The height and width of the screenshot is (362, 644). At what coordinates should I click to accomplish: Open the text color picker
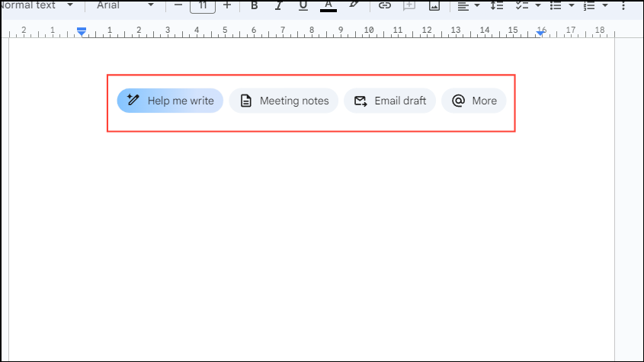pyautogui.click(x=328, y=5)
